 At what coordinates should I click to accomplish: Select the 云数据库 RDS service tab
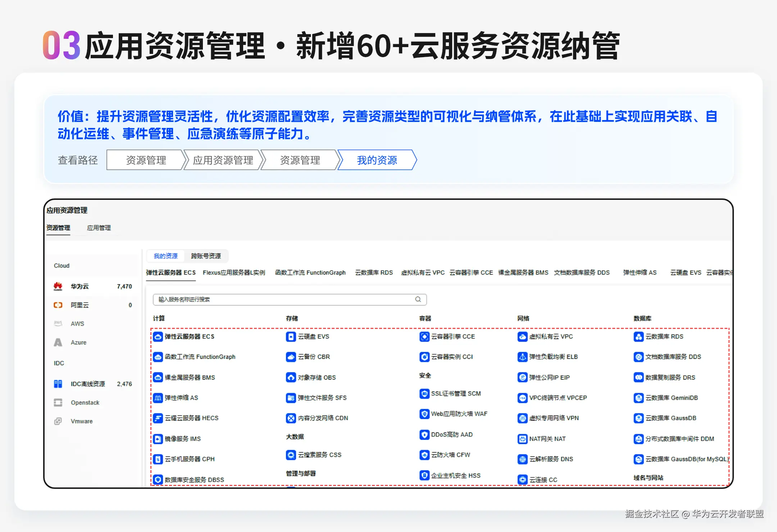pos(374,273)
